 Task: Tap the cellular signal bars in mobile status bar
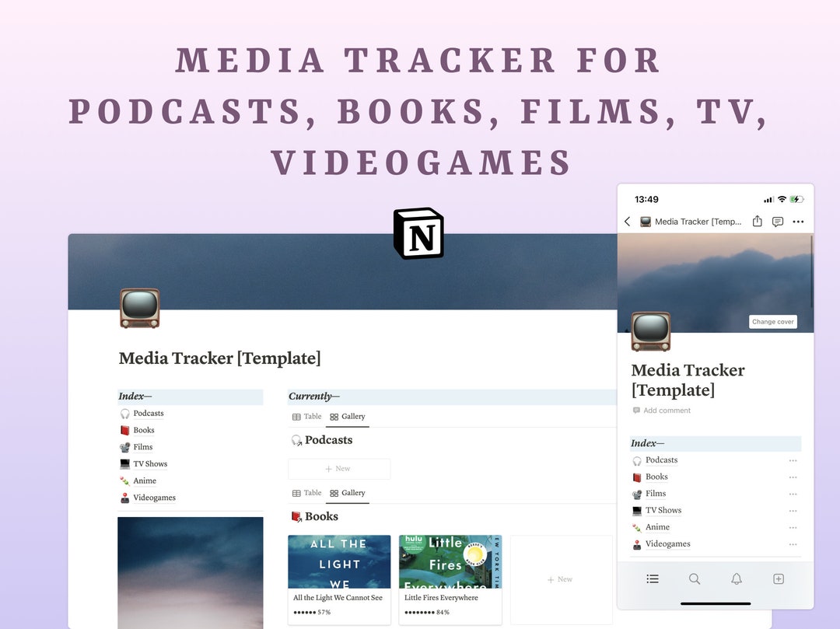[768, 200]
